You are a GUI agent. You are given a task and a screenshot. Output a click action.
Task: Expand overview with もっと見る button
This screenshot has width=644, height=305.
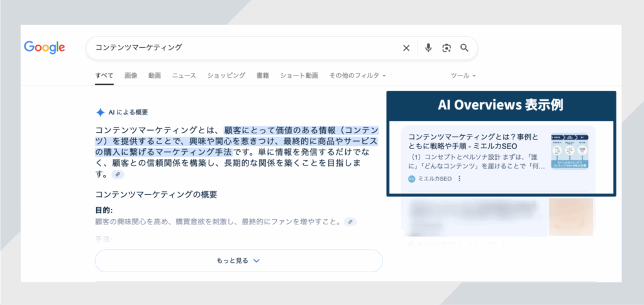pos(238,261)
